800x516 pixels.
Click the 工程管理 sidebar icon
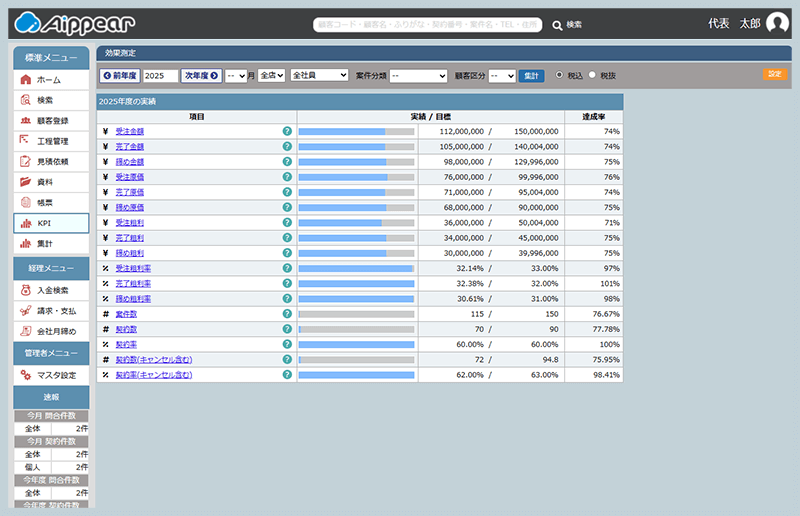pos(25,141)
